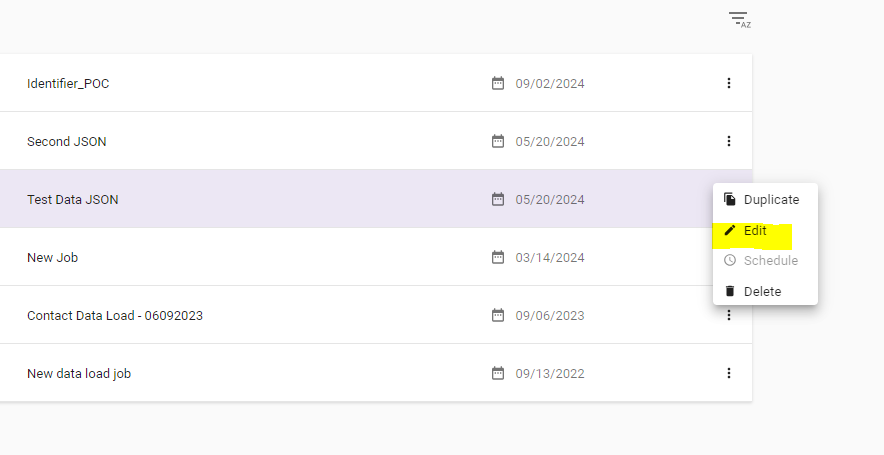Click the sort A-Z filter icon

pos(739,19)
